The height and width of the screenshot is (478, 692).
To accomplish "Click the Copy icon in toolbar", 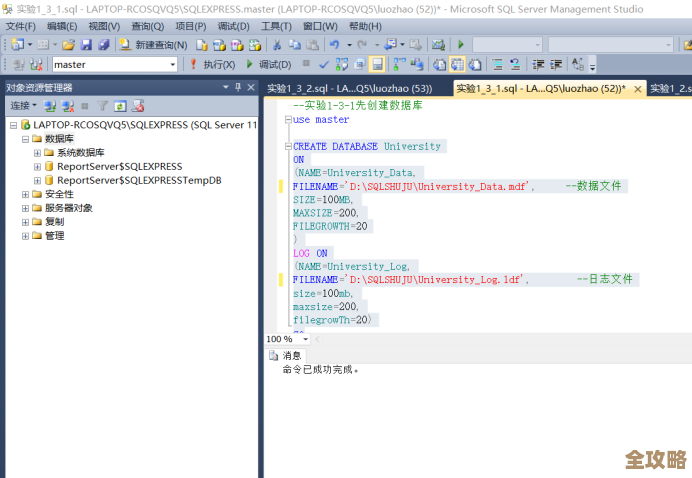I will [294, 45].
